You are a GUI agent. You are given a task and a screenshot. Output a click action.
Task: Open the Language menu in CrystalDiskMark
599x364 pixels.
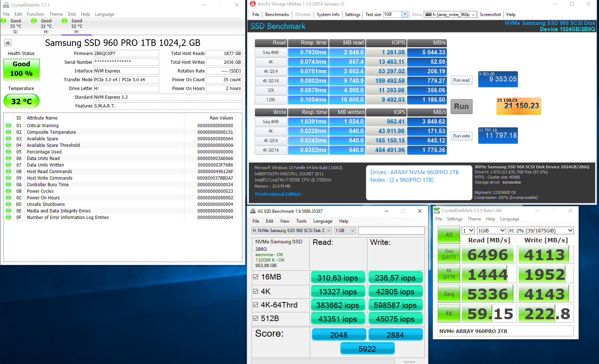509,219
